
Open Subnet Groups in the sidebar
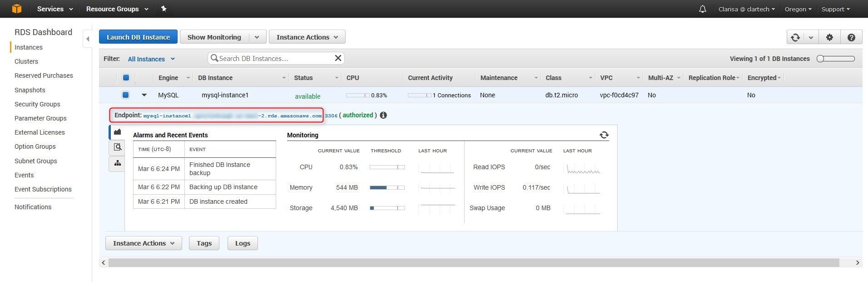coord(36,161)
